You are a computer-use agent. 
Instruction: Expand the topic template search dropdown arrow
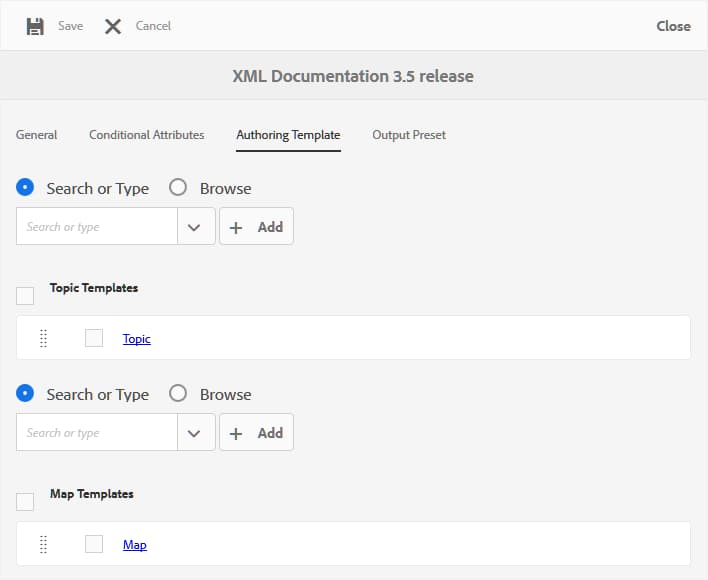[195, 227]
